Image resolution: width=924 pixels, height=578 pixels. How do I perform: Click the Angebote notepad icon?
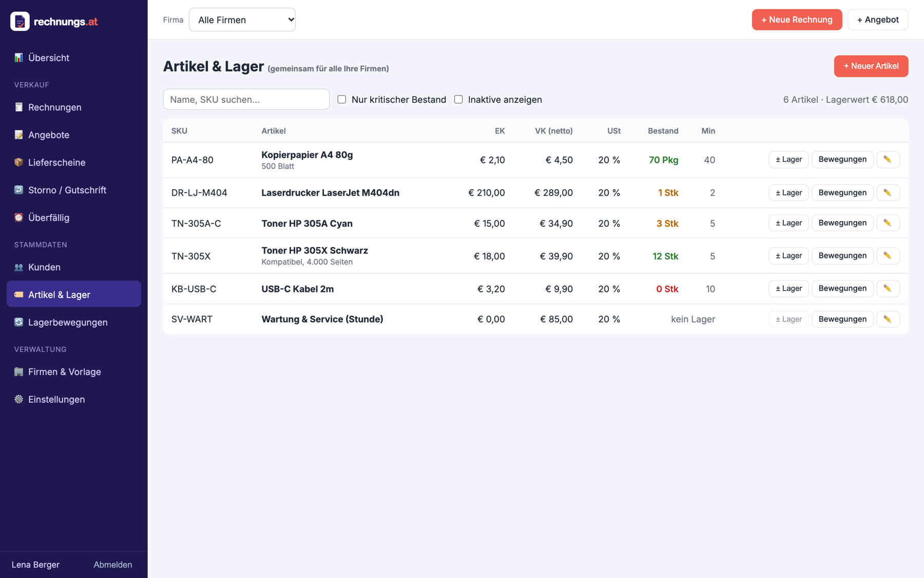pyautogui.click(x=18, y=135)
